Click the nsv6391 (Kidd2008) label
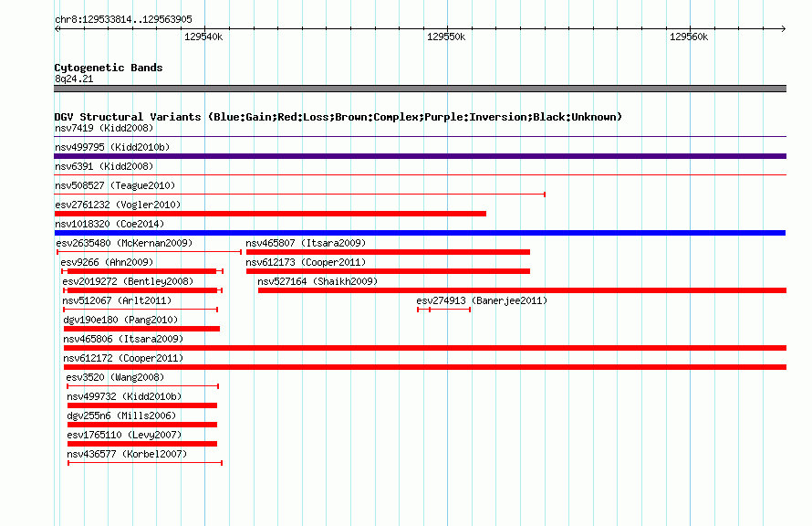 [104, 166]
